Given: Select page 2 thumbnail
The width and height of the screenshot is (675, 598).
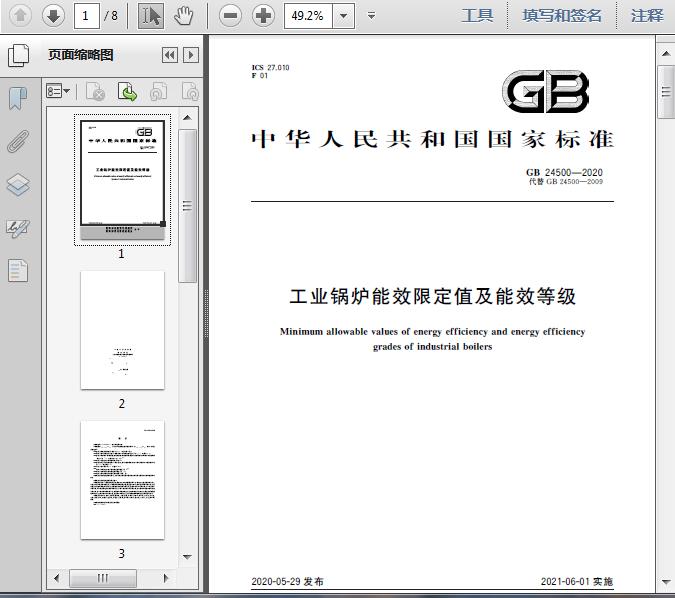Looking at the screenshot, I should coord(122,330).
